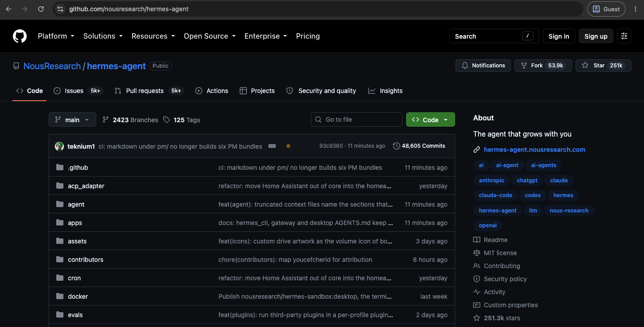Go to the Pricing page
This screenshot has width=644, height=327.
tap(308, 36)
